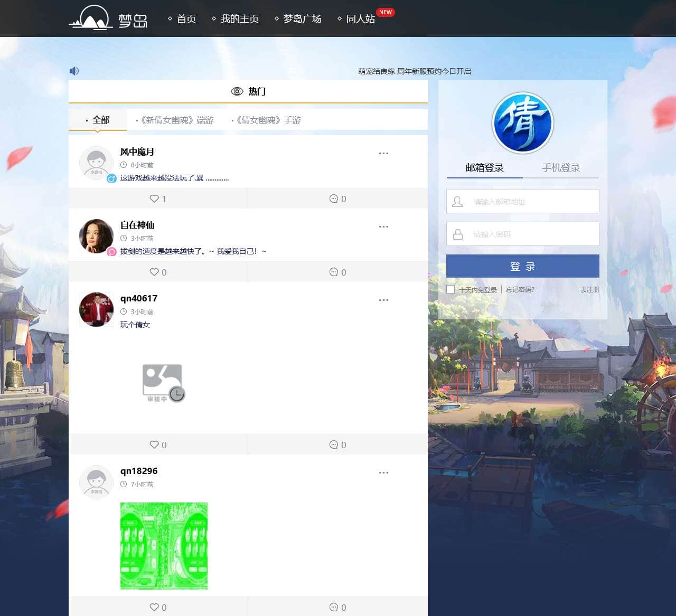This screenshot has width=676, height=616.
Task: Open the username qn40617 profile link
Action: 139,298
